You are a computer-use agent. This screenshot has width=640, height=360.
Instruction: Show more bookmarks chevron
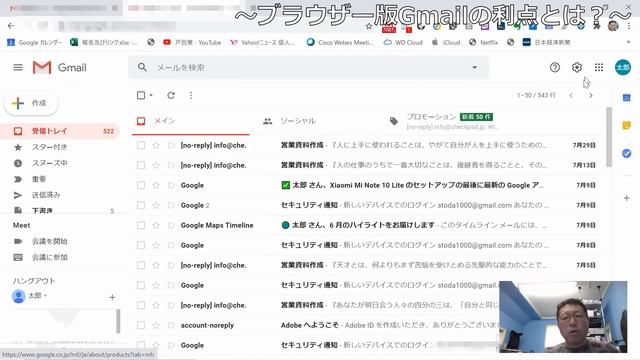(x=628, y=42)
